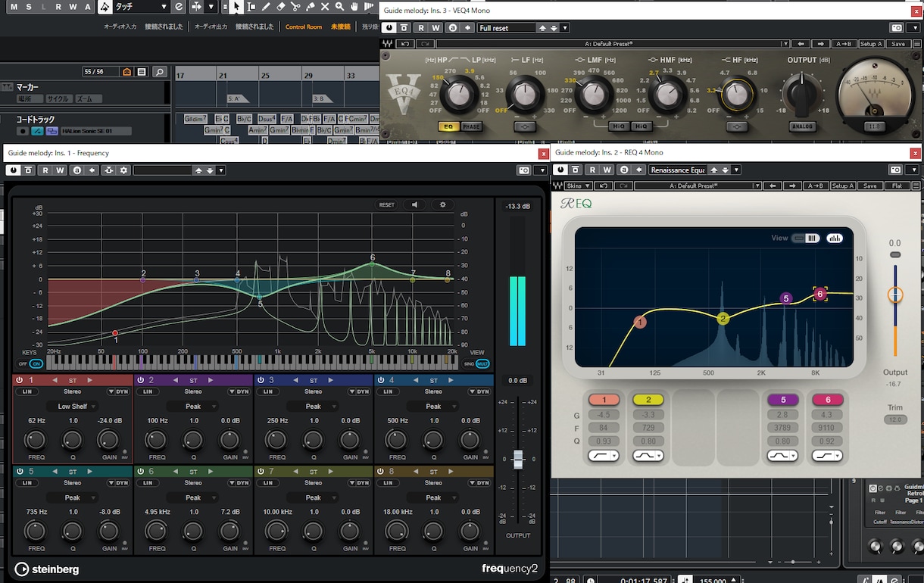Screen dimensions: 924x583
Task: Click the undo arrow in REQ 4 toolbar
Action: tap(604, 185)
